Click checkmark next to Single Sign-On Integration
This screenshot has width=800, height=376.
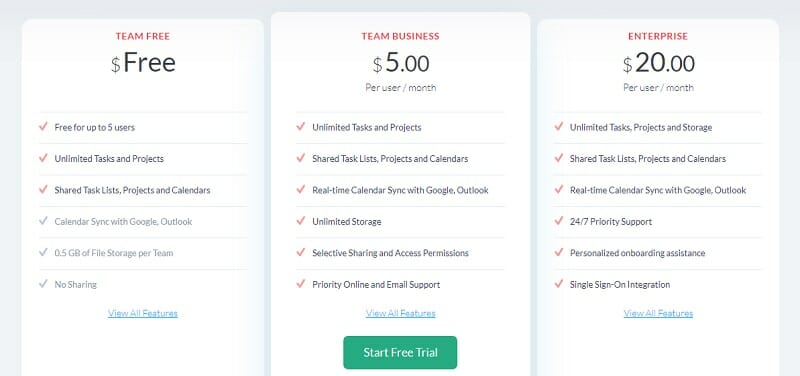pyautogui.click(x=559, y=284)
